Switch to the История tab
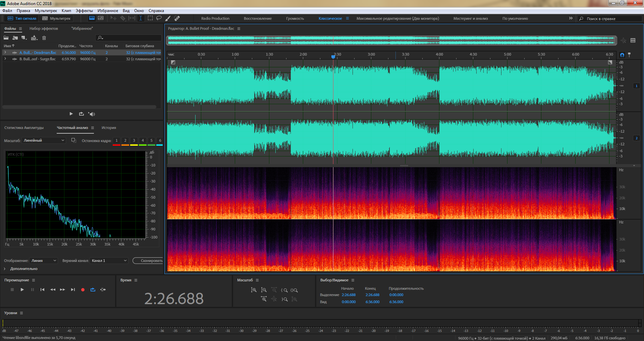Screen dimensions: 644x341 point(109,128)
